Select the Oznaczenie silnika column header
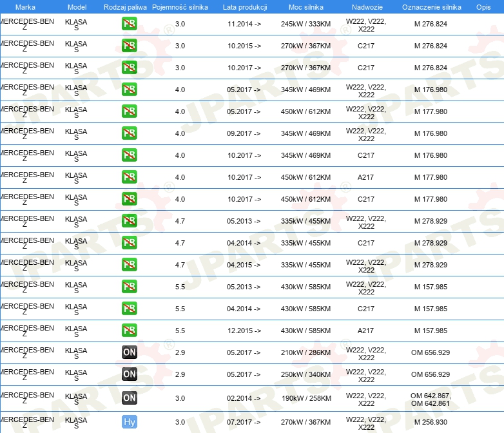504x433 pixels. click(432, 7)
